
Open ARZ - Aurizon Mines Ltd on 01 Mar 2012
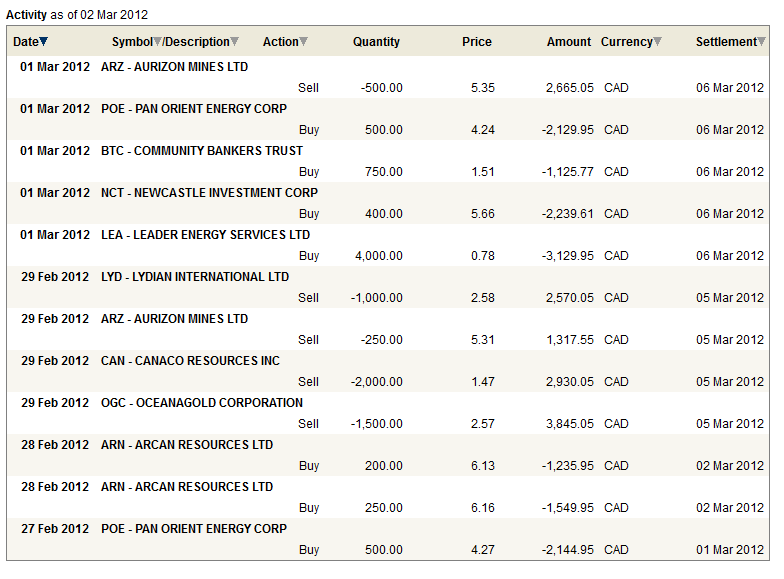point(174,67)
